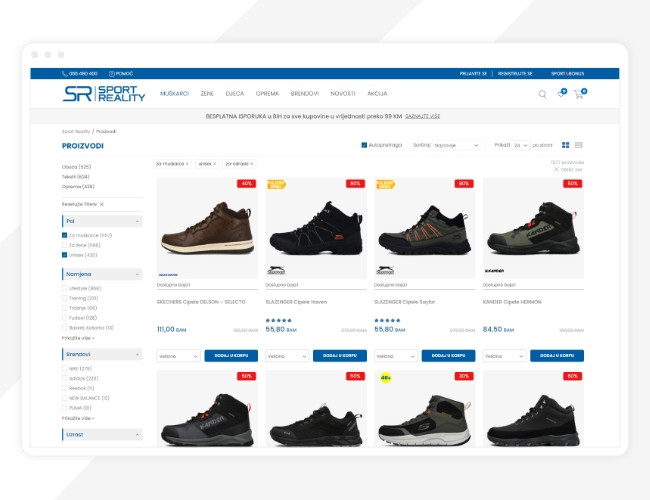Switch to the four-column grid view icon
The image size is (650, 500).
pos(565,145)
